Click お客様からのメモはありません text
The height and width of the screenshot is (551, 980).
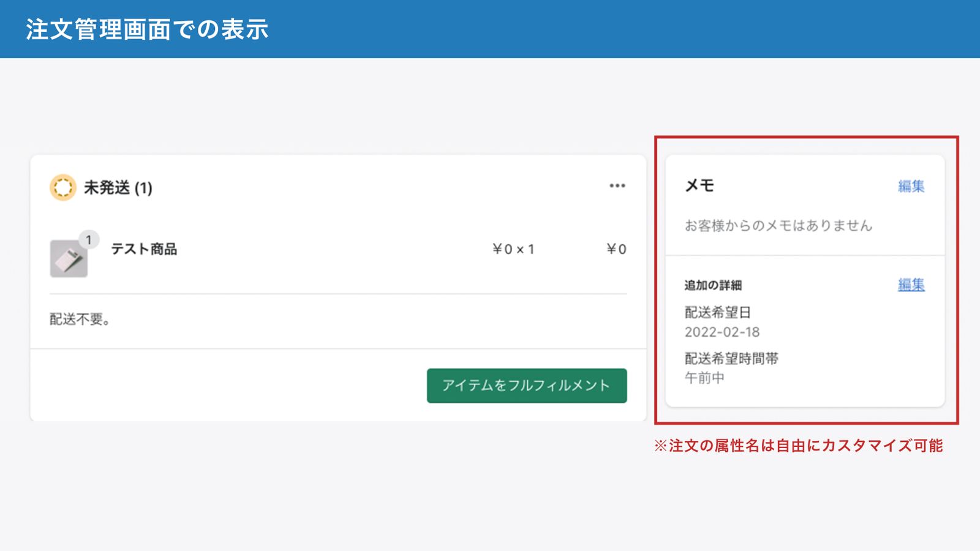click(x=778, y=226)
